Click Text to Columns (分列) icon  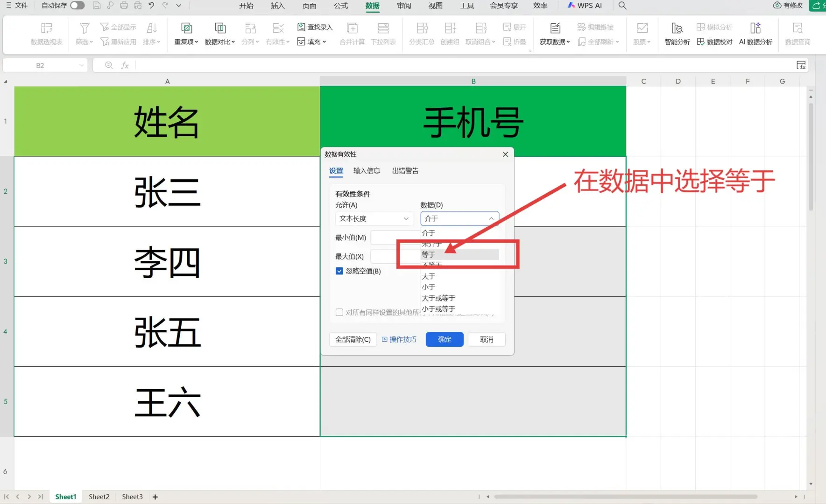(250, 28)
